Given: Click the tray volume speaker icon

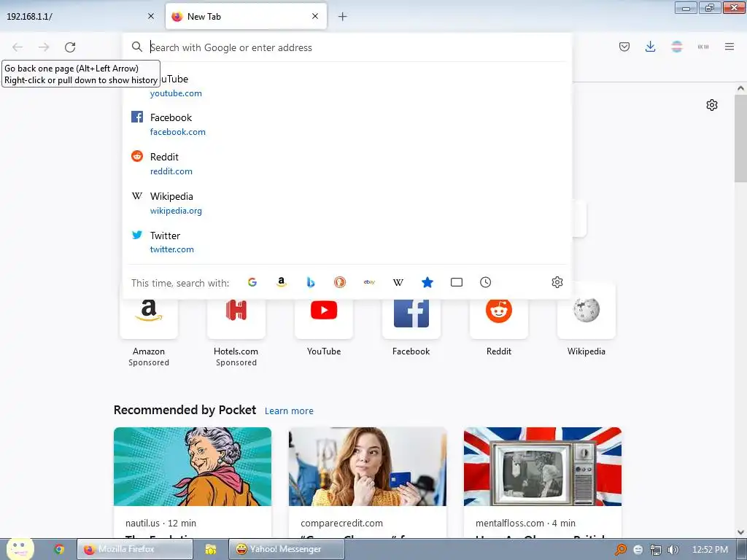Looking at the screenshot, I should pyautogui.click(x=673, y=550).
